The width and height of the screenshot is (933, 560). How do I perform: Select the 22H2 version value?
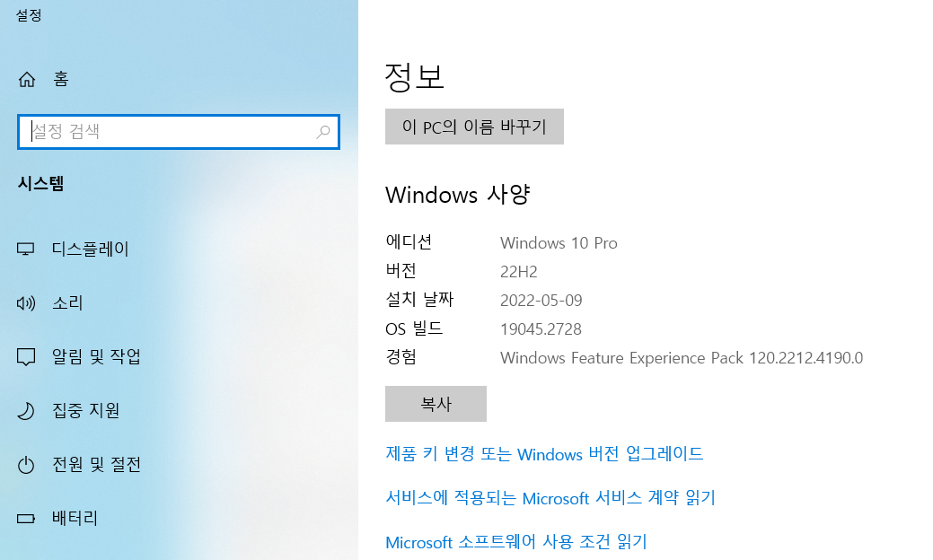pyautogui.click(x=519, y=272)
